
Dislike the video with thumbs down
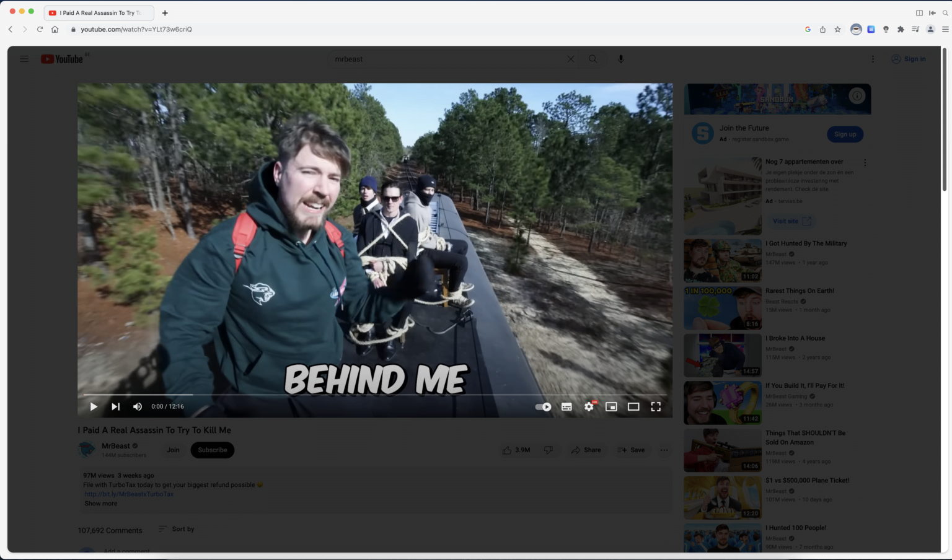click(x=549, y=450)
